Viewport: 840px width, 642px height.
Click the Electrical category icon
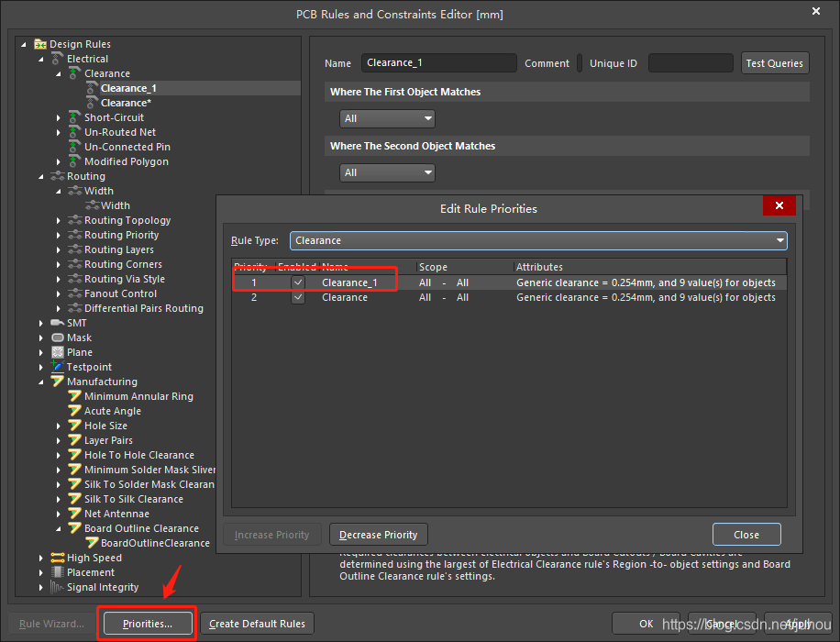tap(58, 59)
